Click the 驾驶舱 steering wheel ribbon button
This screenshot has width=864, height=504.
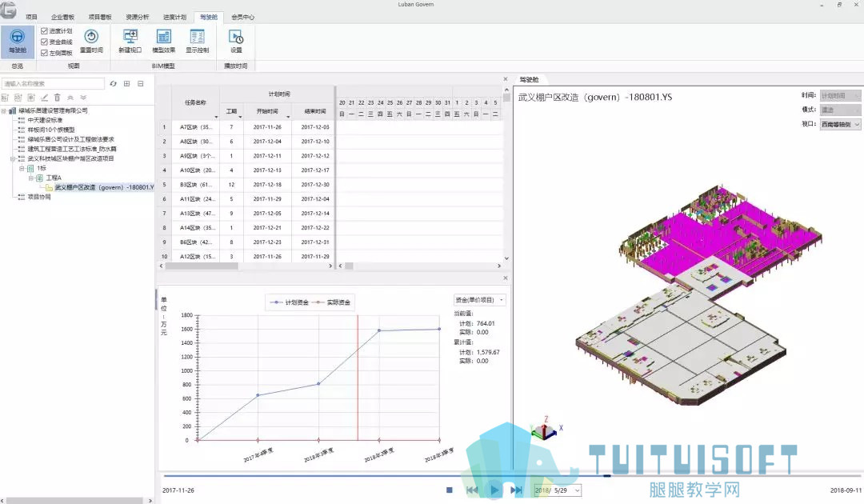[17, 42]
